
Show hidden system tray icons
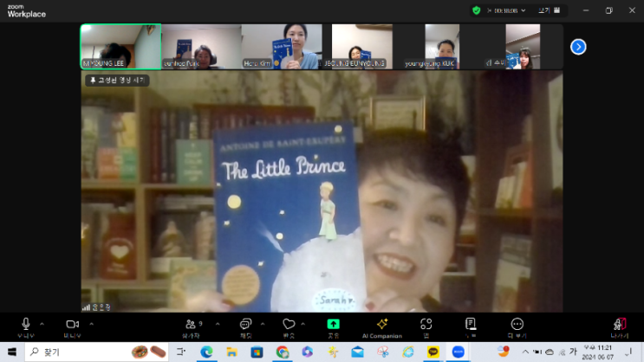point(525,352)
